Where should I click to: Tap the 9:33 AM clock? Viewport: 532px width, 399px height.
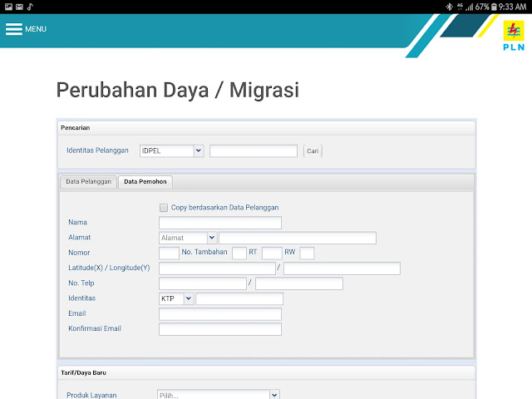click(512, 7)
